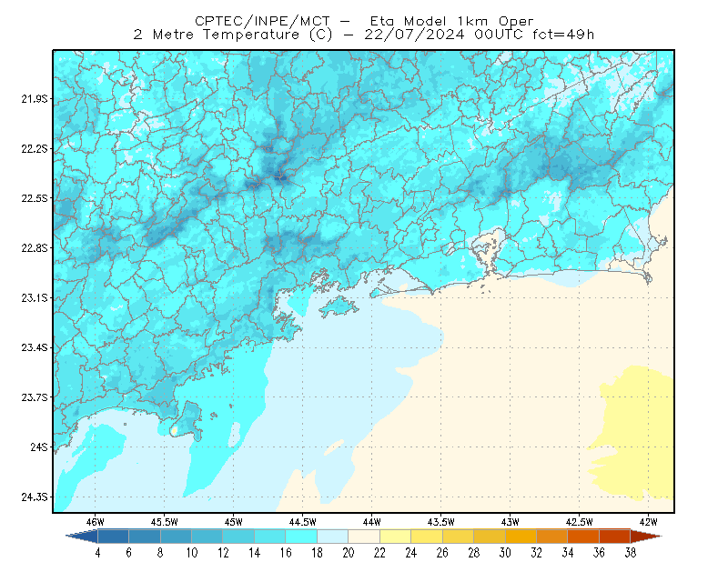The image size is (728, 562).
Task: Click the number 32 under the color scale
Action: click(x=536, y=553)
